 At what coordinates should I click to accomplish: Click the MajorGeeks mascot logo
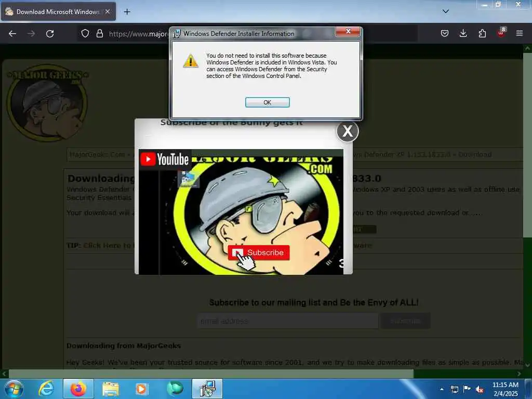pos(47,102)
